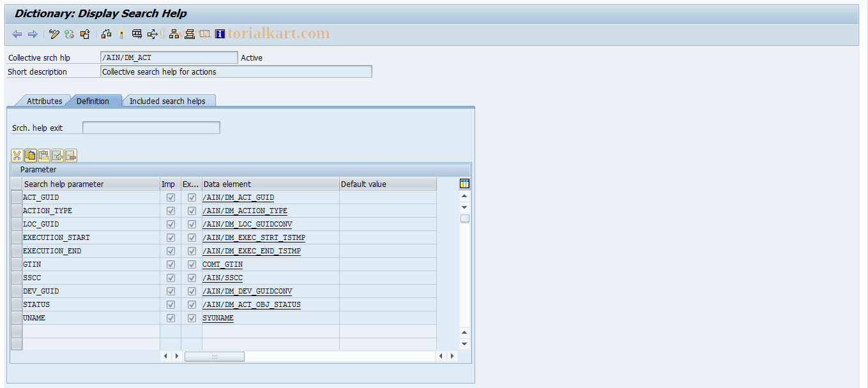The height and width of the screenshot is (388, 868).
Task: Enable the Ex checkbox for GTIN
Action: pyautogui.click(x=192, y=264)
